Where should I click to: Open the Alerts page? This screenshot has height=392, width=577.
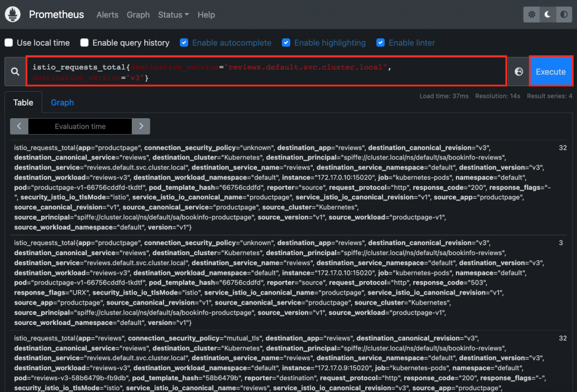108,15
